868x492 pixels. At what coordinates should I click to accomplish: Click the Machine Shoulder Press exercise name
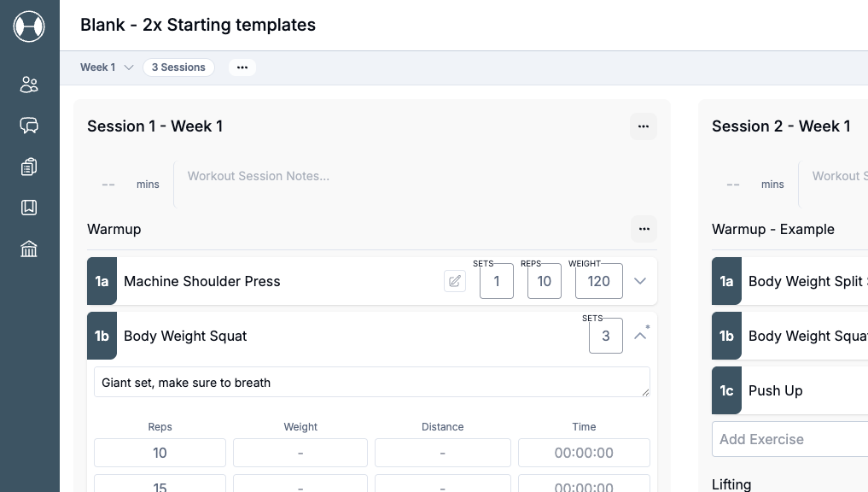pos(202,282)
